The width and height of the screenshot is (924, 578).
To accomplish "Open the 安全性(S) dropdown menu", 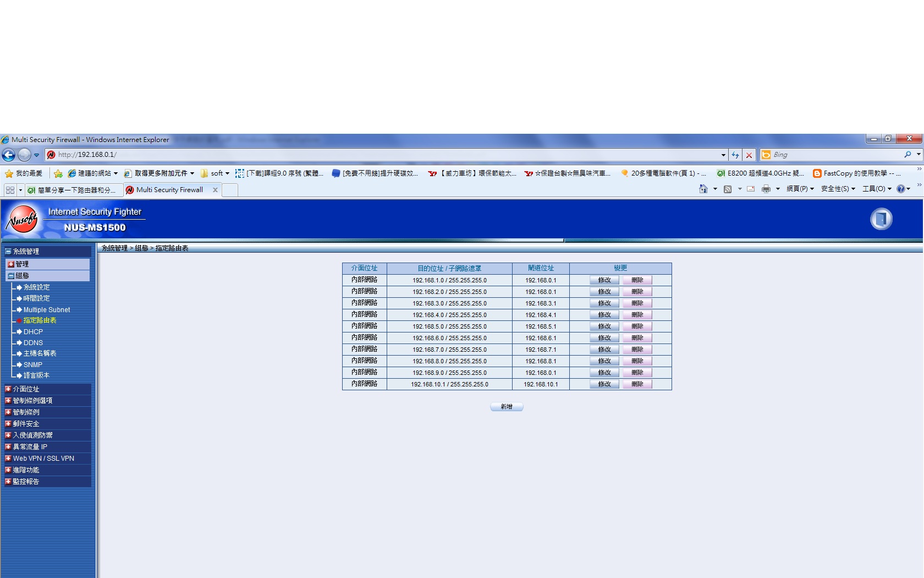I will coord(838,189).
